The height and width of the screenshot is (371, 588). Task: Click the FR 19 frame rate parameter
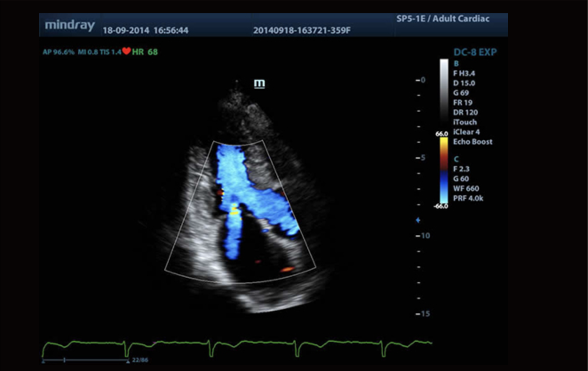tap(462, 103)
